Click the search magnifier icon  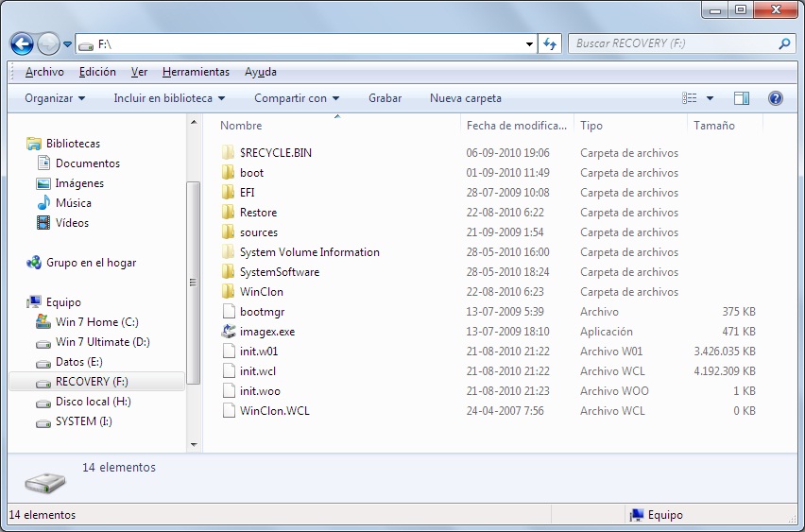click(x=784, y=43)
